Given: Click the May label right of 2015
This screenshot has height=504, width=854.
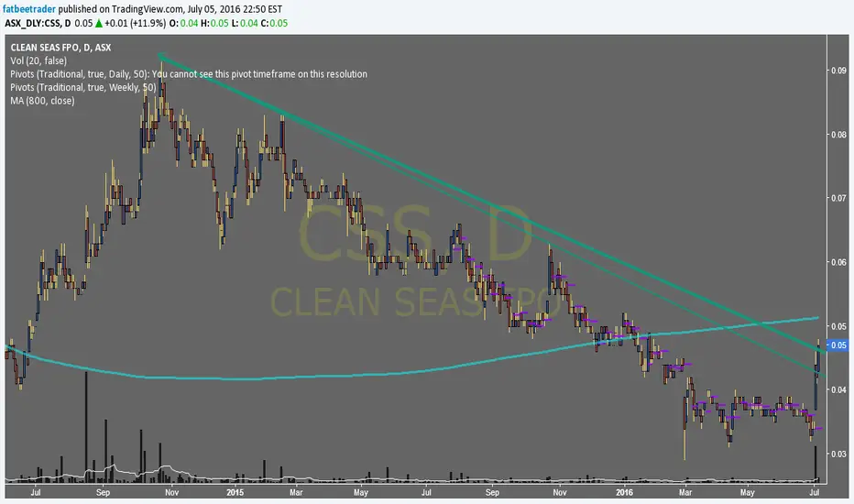Looking at the screenshot, I should 360,493.
